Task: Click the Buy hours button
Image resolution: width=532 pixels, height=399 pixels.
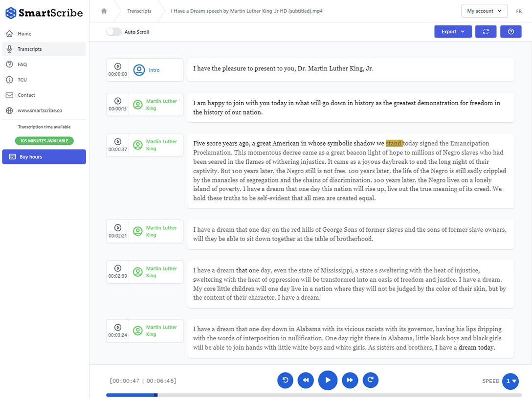Action: pos(44,157)
